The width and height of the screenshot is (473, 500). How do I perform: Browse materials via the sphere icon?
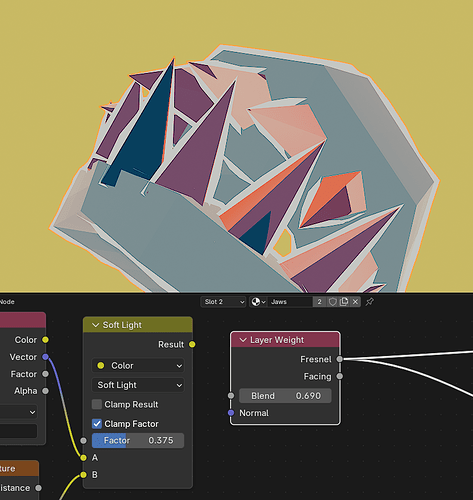258,302
